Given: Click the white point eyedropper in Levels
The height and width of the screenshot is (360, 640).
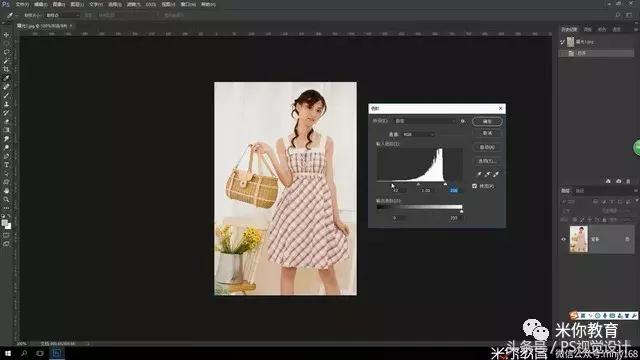Looking at the screenshot, I should tap(496, 174).
